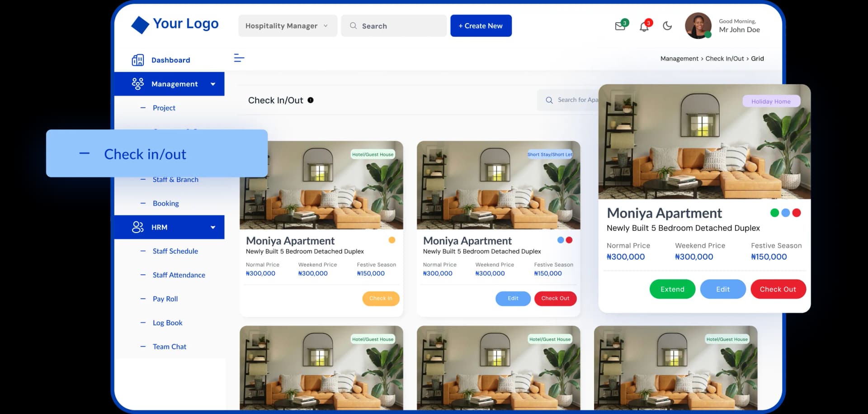The width and height of the screenshot is (868, 414).
Task: Toggle dark mode with the moon icon
Action: 668,26
